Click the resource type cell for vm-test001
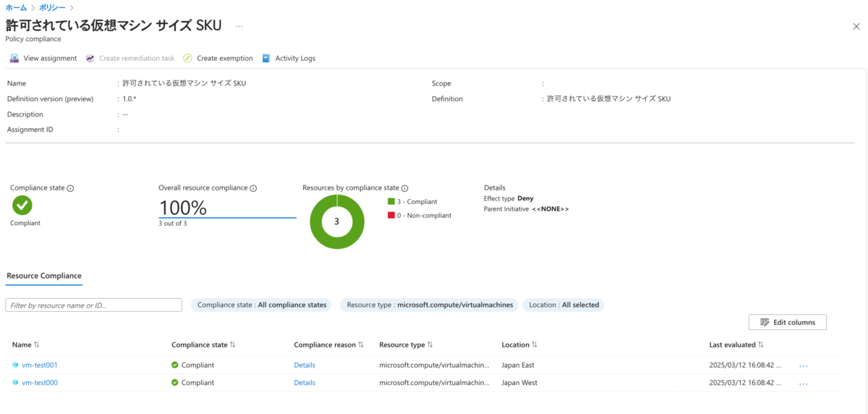This screenshot has height=414, width=868. click(x=434, y=365)
